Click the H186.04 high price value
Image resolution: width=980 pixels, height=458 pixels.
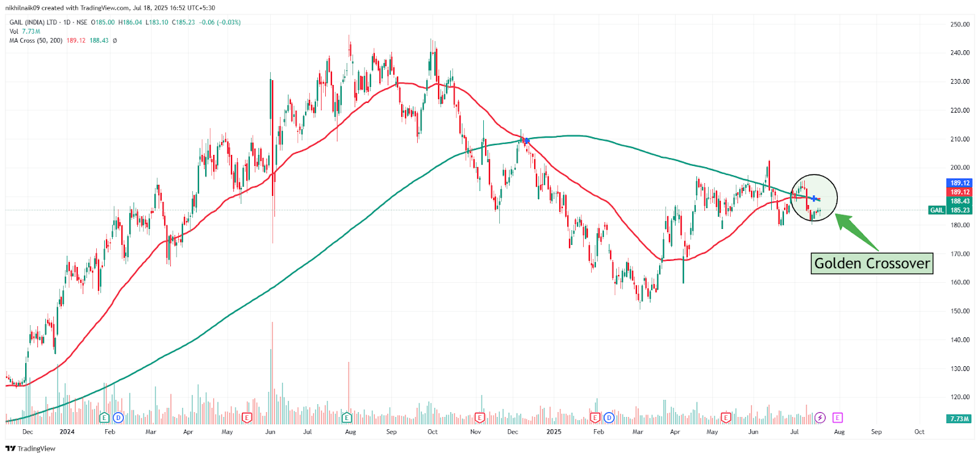(130, 22)
